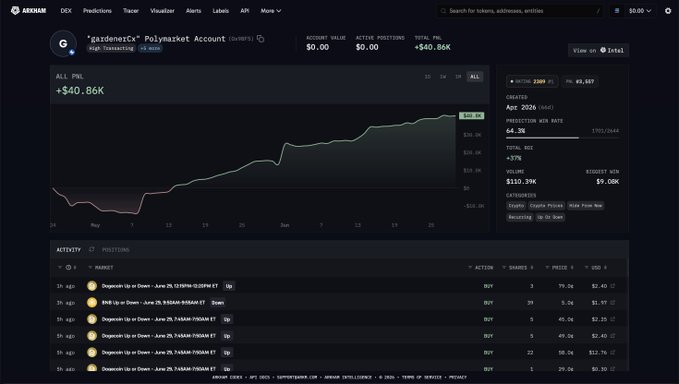Select the ALL chart range
This screenshot has height=384, width=679.
point(475,77)
